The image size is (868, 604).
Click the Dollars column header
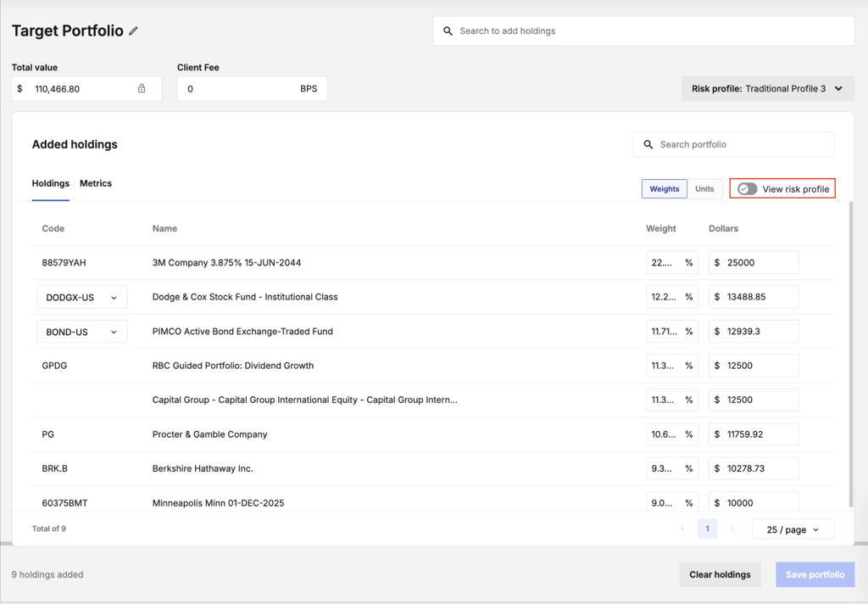[724, 228]
